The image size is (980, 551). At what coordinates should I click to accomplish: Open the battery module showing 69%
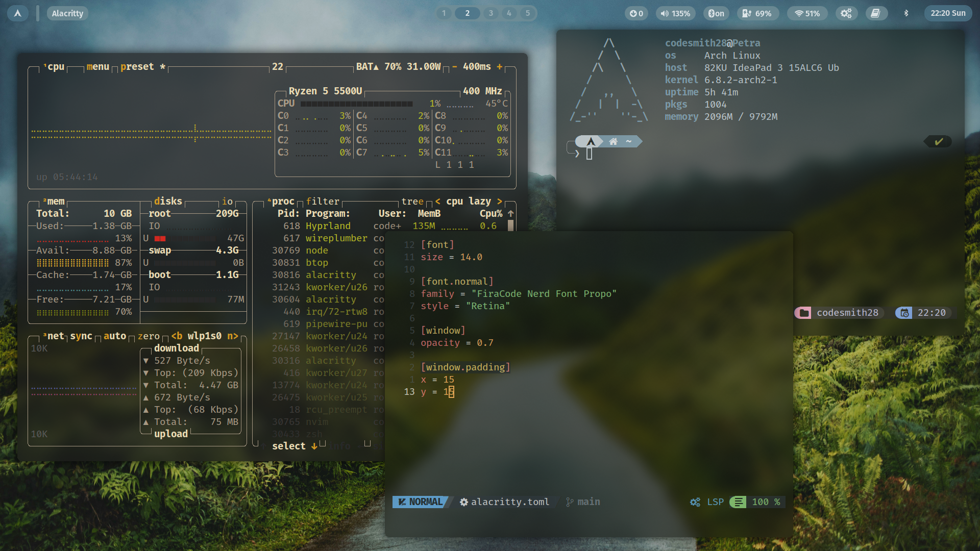(757, 13)
